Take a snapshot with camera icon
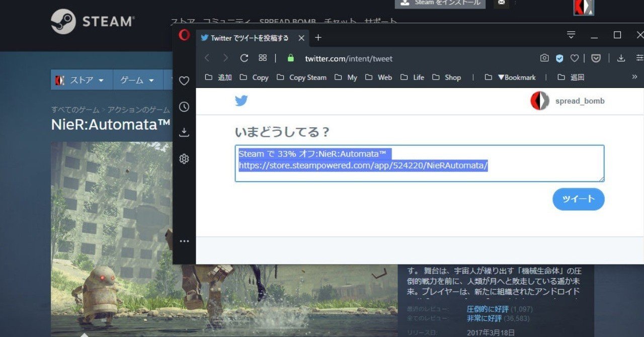The width and height of the screenshot is (644, 337). coord(544,58)
